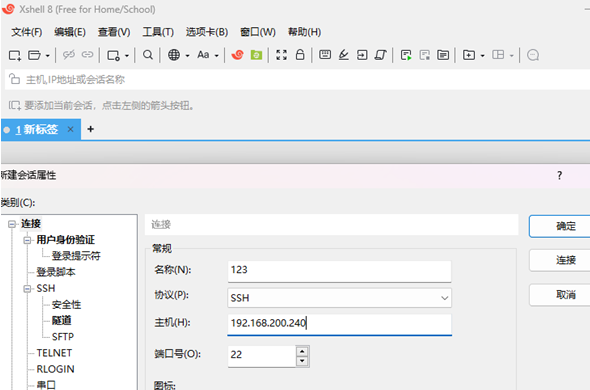
Task: Collapse the 连接 tree node
Action: [x=12, y=224]
